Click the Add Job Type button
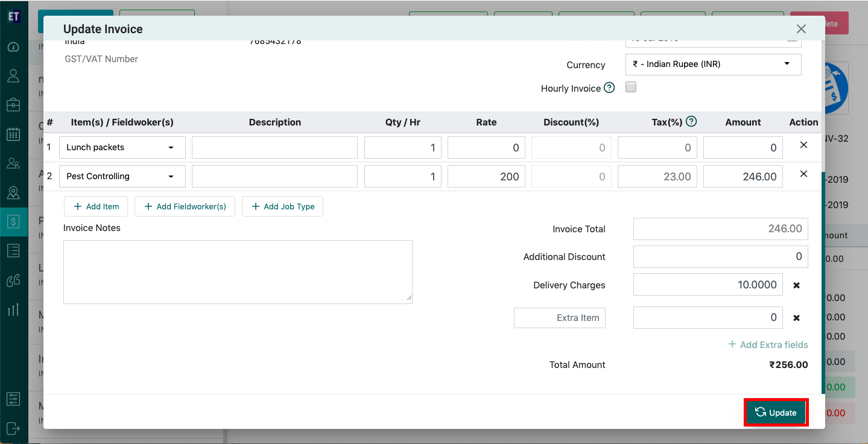This screenshot has height=444, width=868. coord(283,206)
